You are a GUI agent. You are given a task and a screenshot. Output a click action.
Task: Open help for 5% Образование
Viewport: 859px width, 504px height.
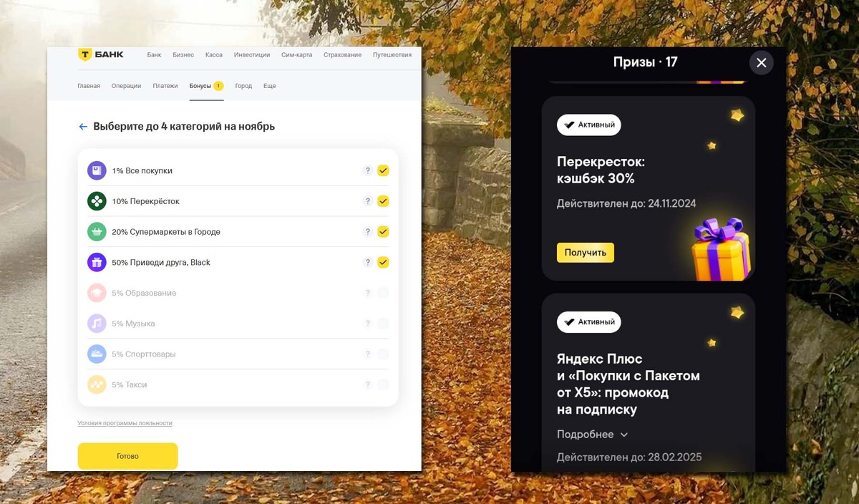click(367, 293)
